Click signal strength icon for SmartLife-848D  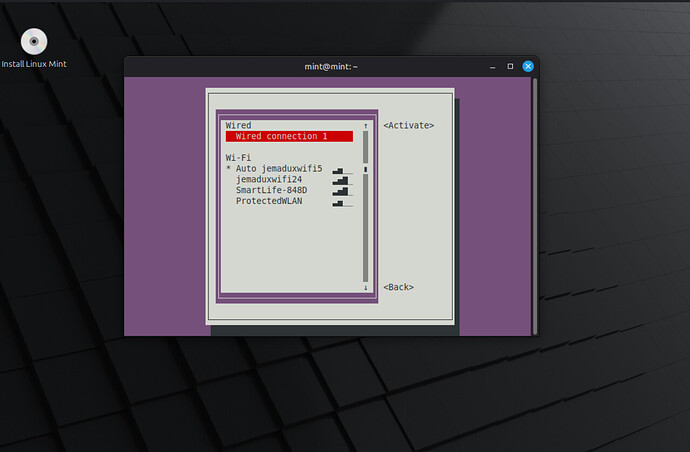point(342,191)
